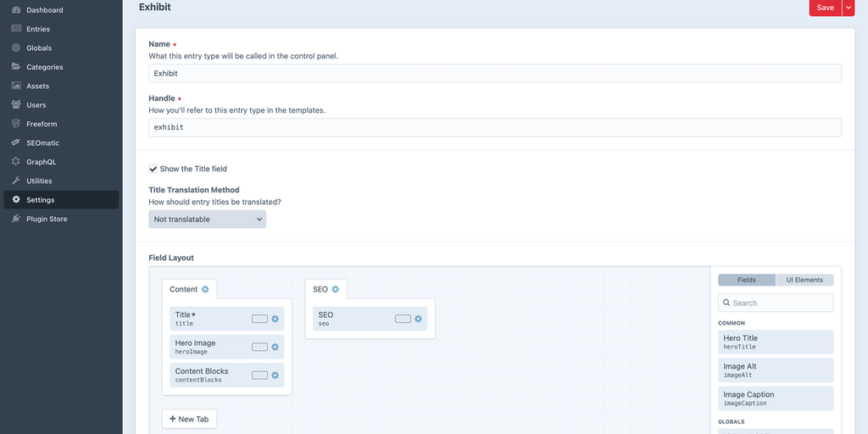Click the width control on Content Blocks field
The height and width of the screenshot is (434, 868).
point(259,376)
